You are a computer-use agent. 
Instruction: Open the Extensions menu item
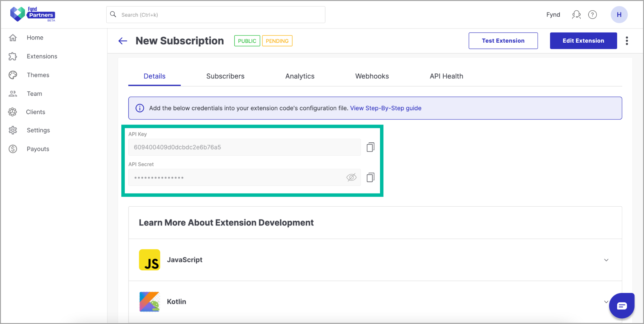pos(42,56)
